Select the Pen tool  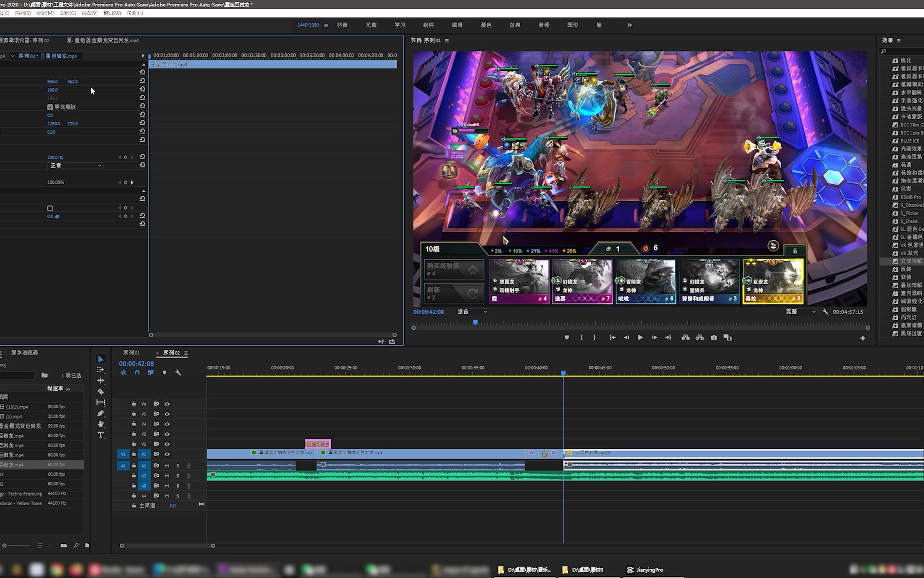click(101, 413)
